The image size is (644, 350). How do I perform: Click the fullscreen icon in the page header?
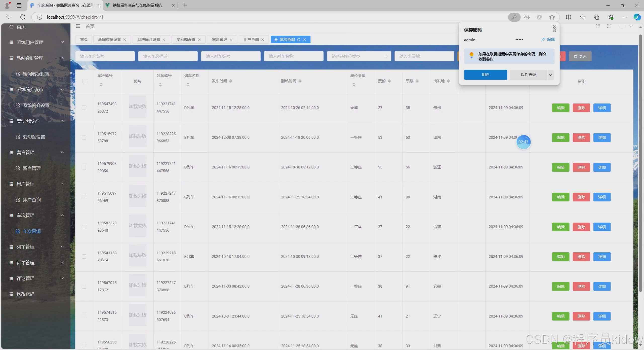(x=609, y=26)
